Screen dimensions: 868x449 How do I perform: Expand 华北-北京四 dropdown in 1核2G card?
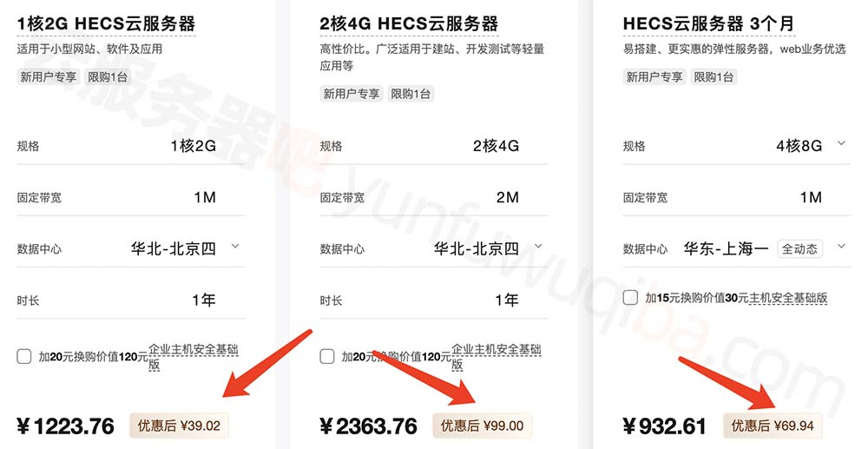pyautogui.click(x=235, y=247)
